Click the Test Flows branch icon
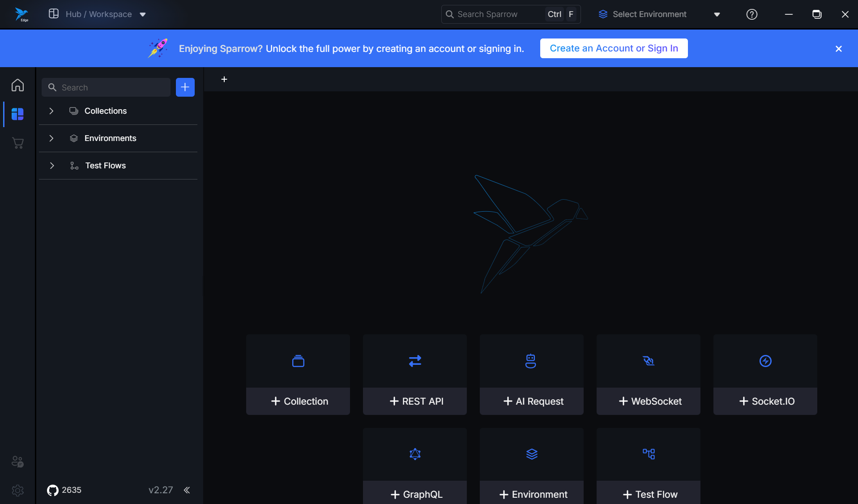The width and height of the screenshot is (858, 504). point(74,166)
